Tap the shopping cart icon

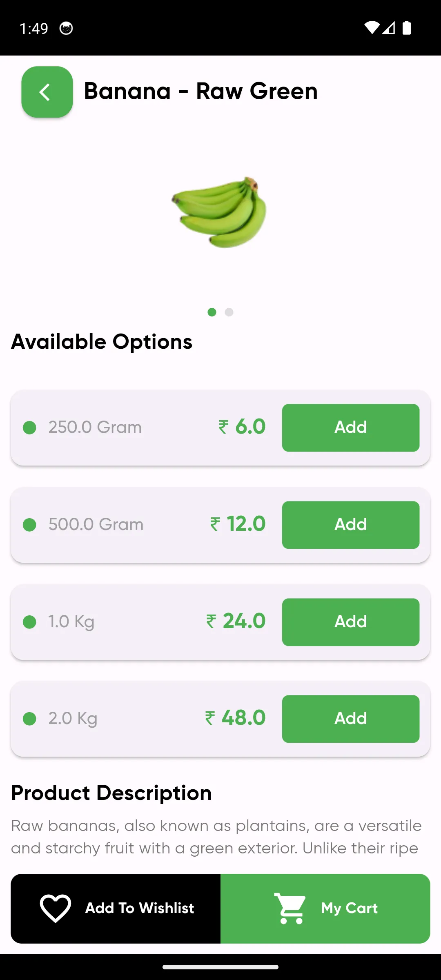pos(290,908)
